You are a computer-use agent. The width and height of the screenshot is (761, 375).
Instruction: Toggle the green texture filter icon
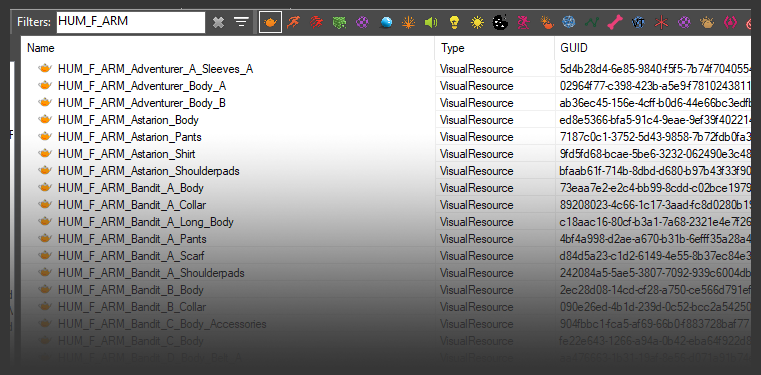339,22
